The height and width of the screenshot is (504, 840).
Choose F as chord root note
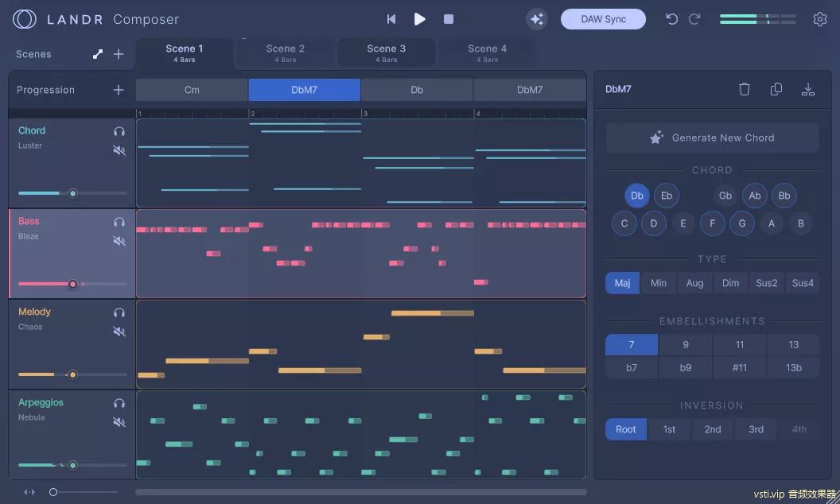pyautogui.click(x=713, y=223)
